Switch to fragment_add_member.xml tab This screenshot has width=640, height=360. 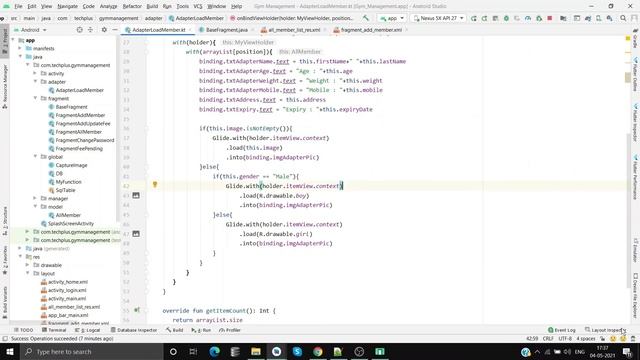(x=371, y=30)
